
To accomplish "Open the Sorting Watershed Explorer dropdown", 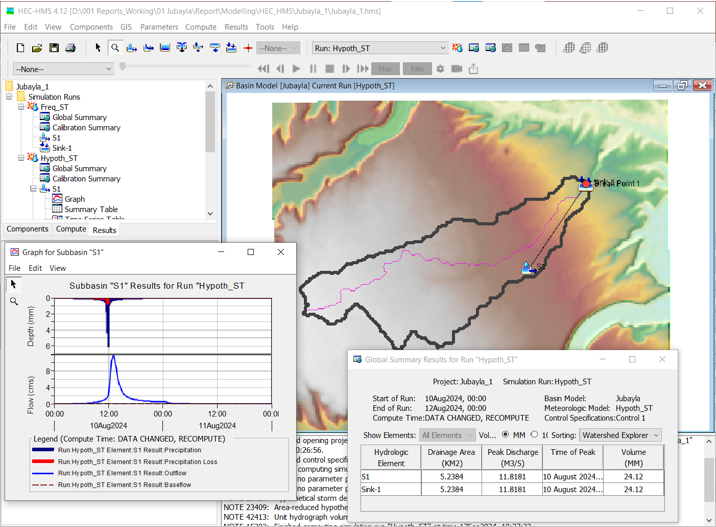I will 620,435.
